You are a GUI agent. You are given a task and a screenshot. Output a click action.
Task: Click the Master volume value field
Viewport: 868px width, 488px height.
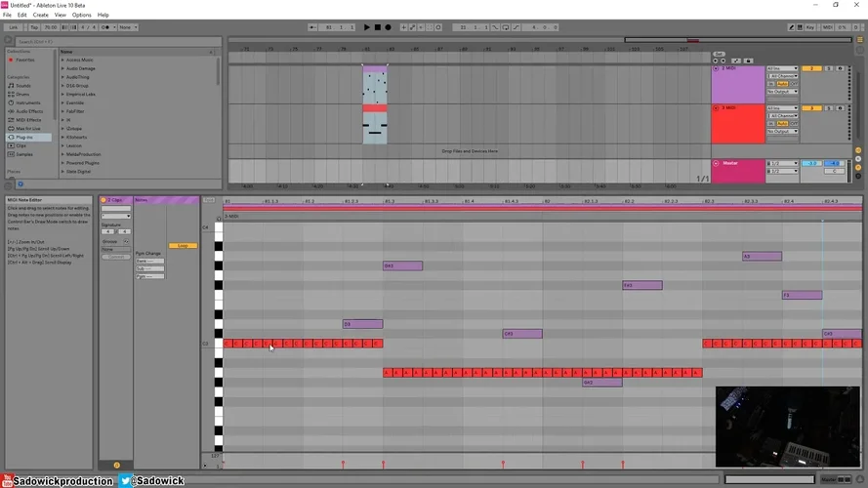811,164
